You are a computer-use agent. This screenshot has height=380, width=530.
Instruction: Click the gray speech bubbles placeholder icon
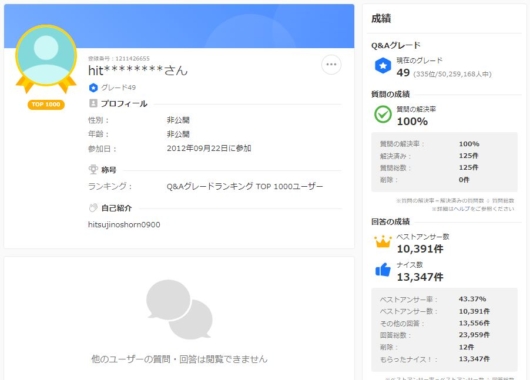(179, 309)
